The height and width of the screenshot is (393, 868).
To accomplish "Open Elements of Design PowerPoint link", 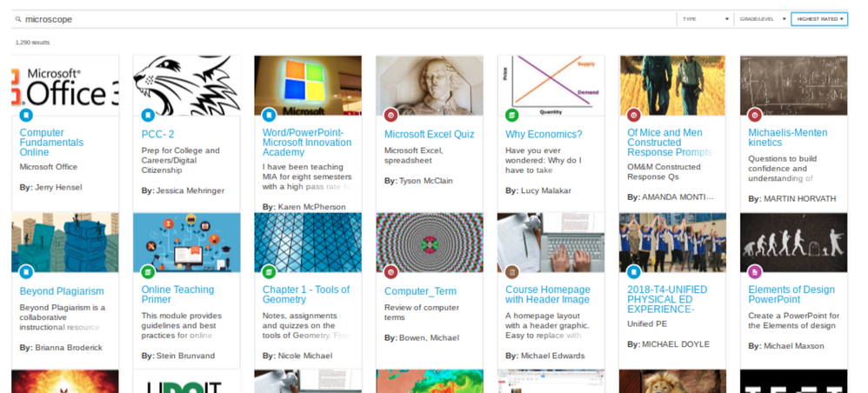I will tap(791, 295).
